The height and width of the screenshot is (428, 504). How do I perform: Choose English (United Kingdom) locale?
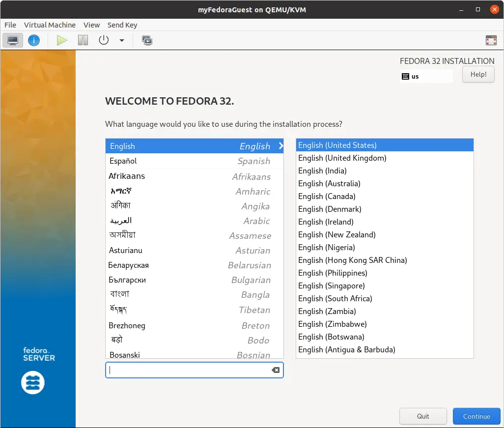[x=385, y=158]
